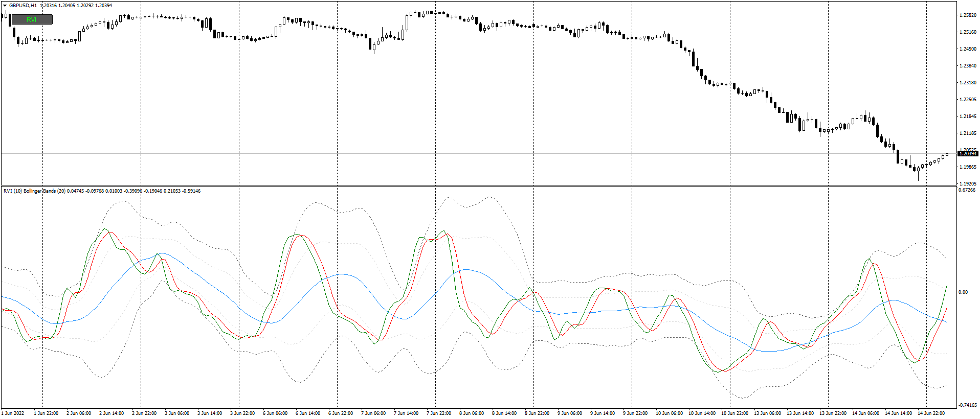Click the 3 Jun 22:00 time label
This screenshot has width=980, height=419.
(x=242, y=413)
